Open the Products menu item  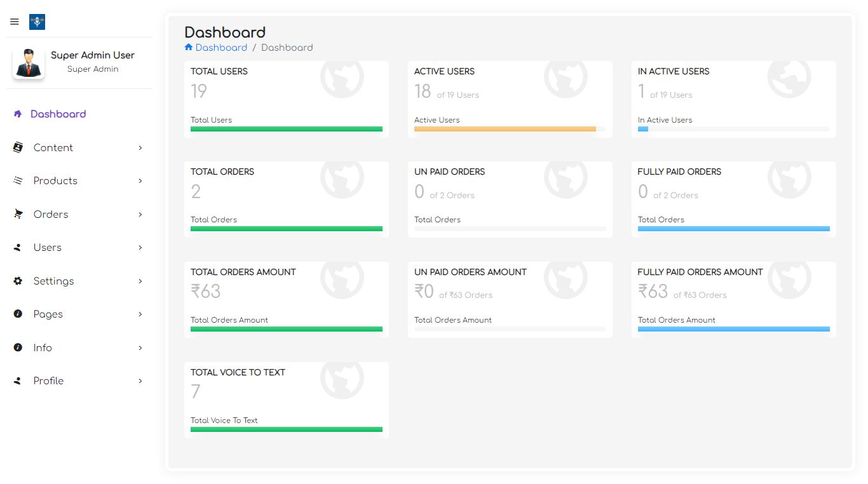[55, 181]
